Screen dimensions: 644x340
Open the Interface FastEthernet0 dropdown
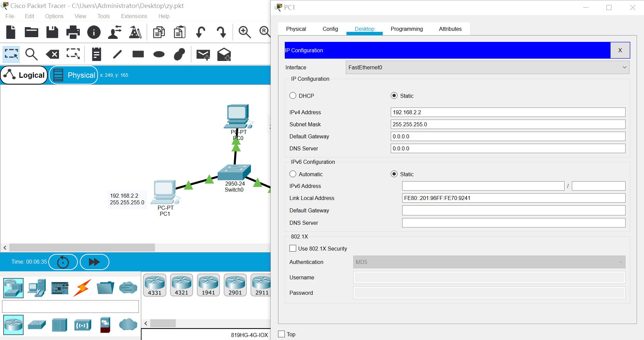(487, 67)
